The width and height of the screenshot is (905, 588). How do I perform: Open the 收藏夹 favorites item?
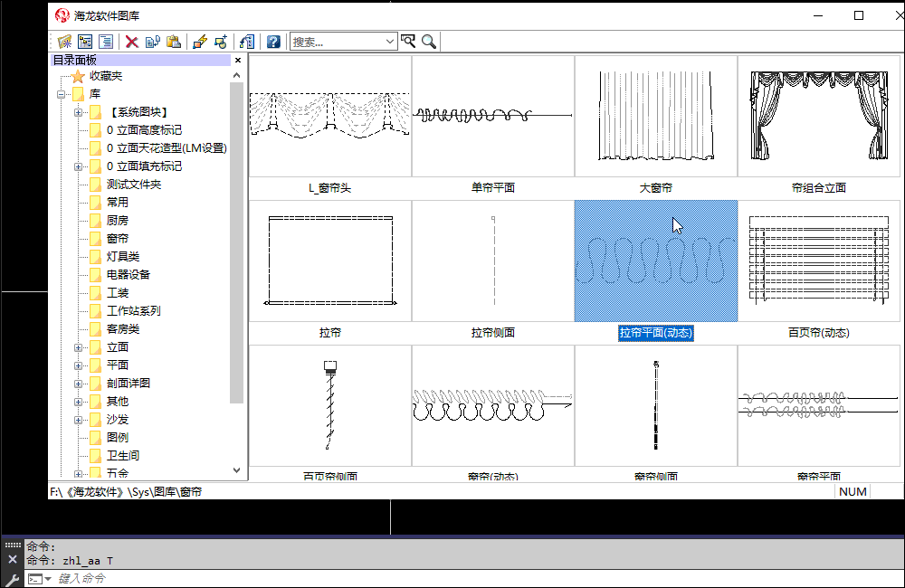(105, 76)
